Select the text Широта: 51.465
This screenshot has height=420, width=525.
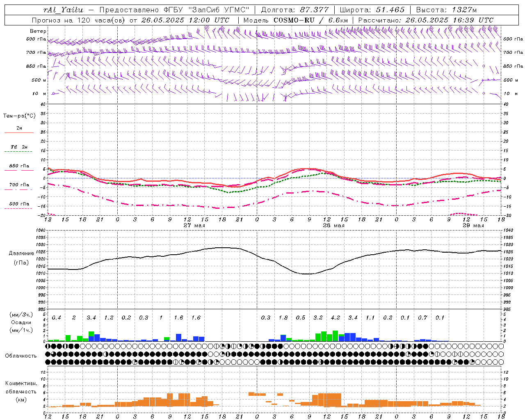coord(372,10)
